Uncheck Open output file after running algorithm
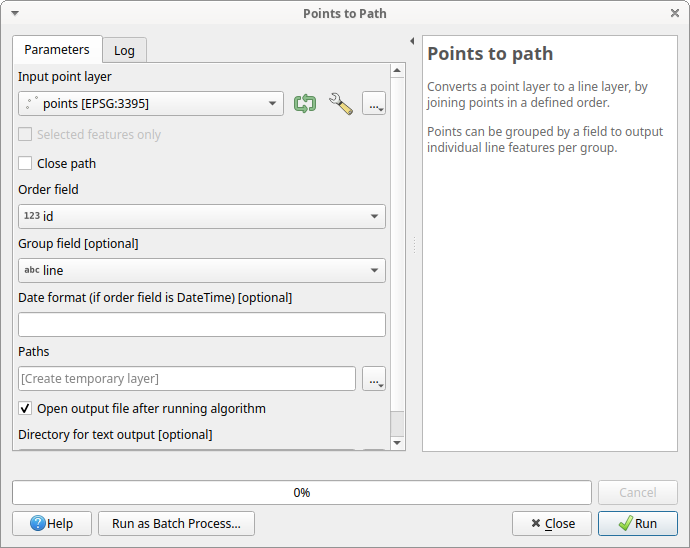The height and width of the screenshot is (548, 690). tap(25, 409)
